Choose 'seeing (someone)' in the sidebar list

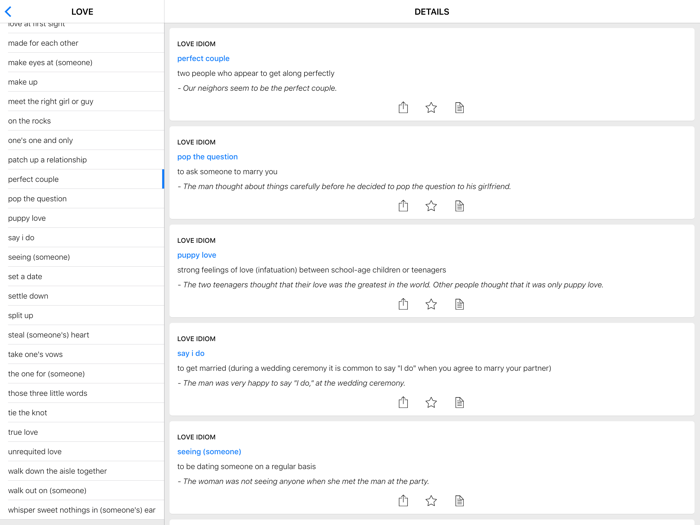[x=82, y=257]
